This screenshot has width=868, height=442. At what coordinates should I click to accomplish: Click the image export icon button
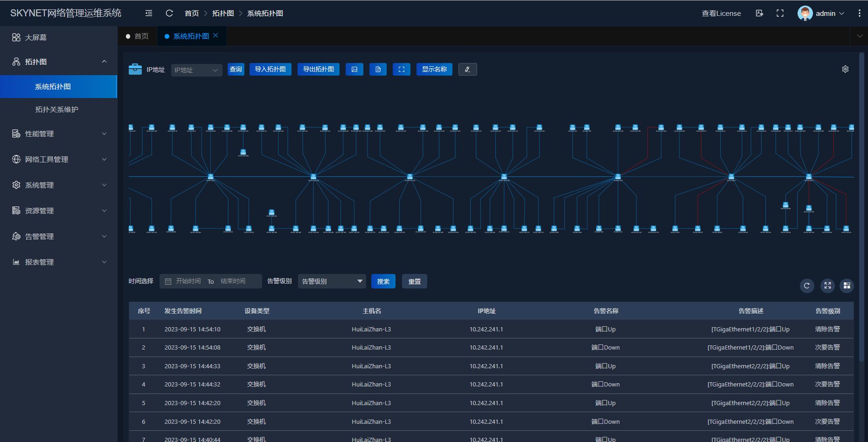click(x=354, y=69)
